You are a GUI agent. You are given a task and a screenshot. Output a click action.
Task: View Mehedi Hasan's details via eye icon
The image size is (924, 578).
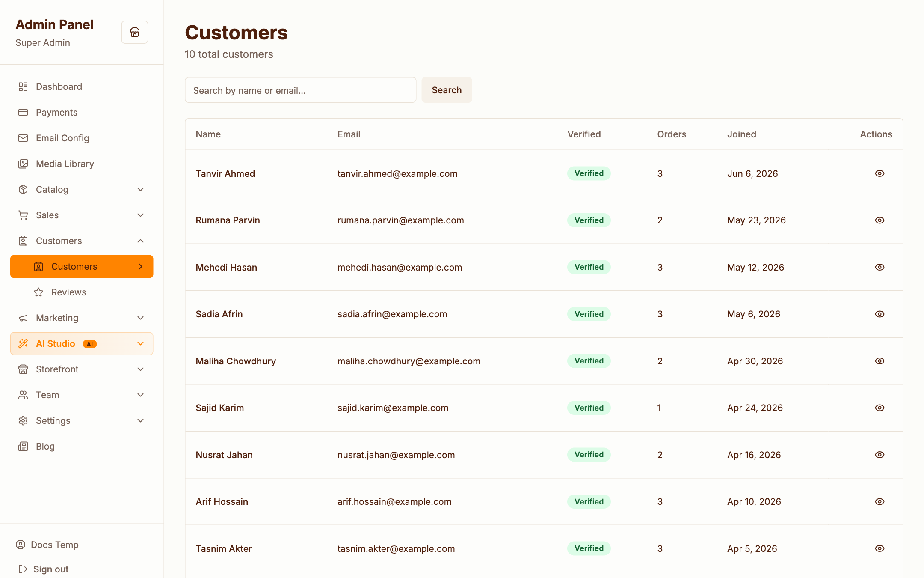pyautogui.click(x=880, y=267)
